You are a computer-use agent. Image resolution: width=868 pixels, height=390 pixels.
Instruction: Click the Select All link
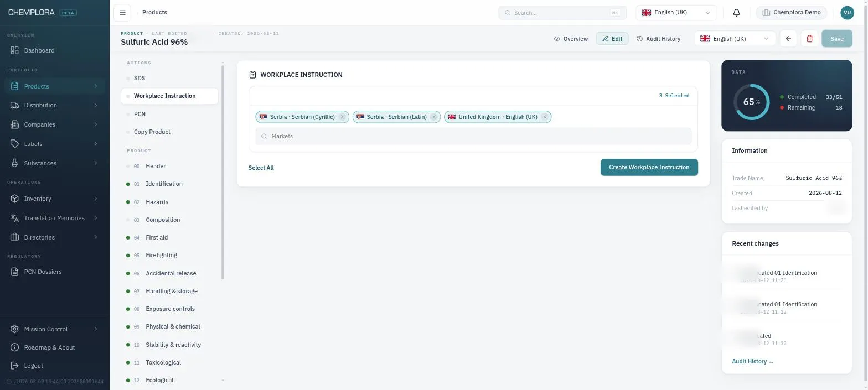[261, 168]
